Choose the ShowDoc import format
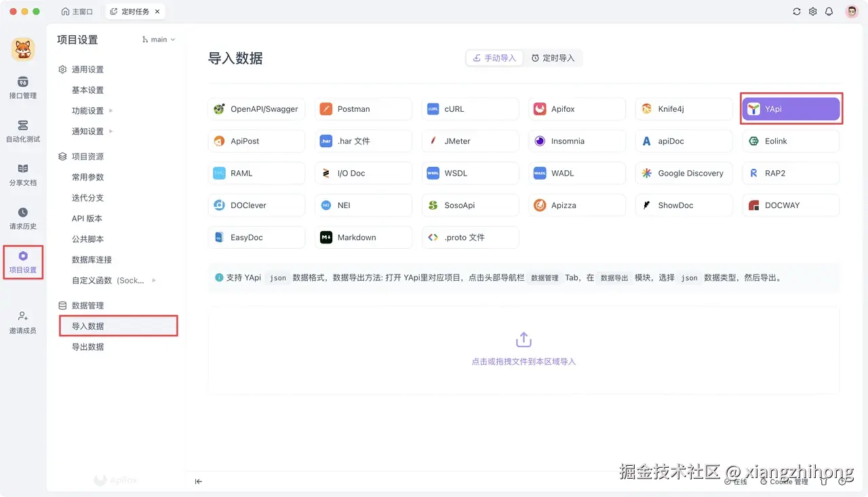The image size is (868, 497). point(684,205)
